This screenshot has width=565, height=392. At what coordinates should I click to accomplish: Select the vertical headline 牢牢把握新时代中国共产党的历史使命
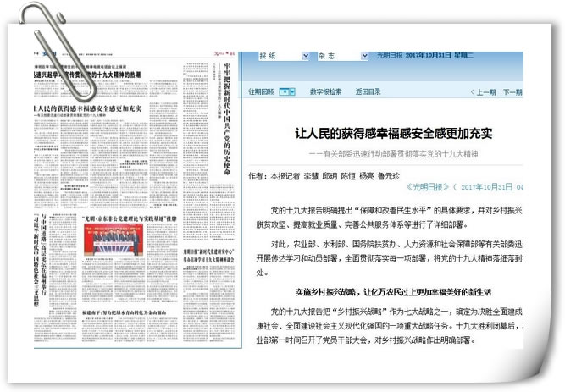click(x=227, y=119)
